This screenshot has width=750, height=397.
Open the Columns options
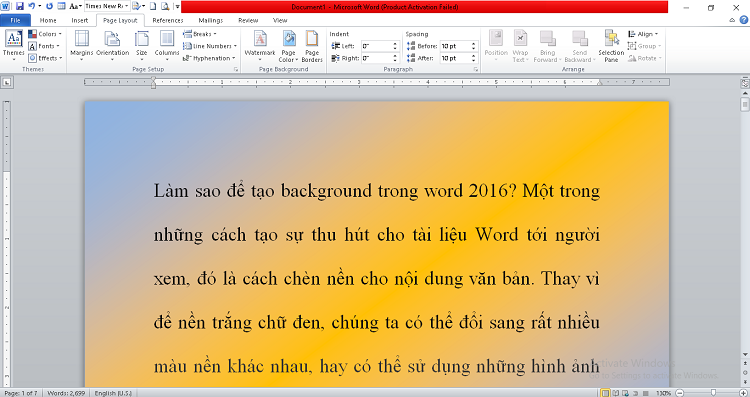coord(167,45)
